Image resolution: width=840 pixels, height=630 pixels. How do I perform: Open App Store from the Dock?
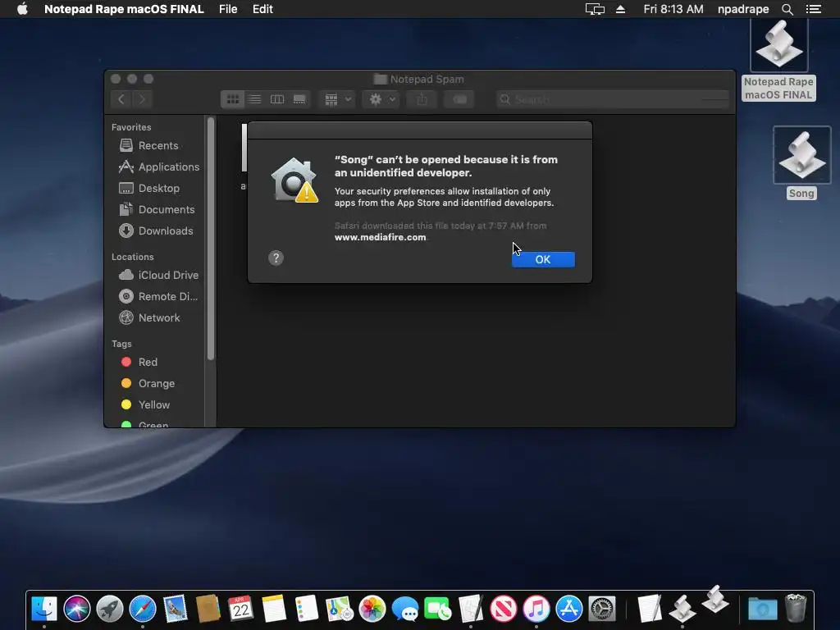pos(569,609)
